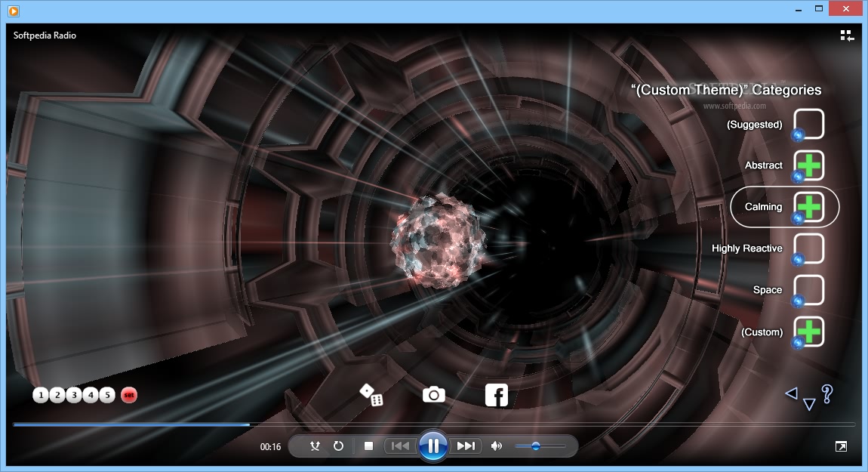The width and height of the screenshot is (868, 472).
Task: Adjust the volume slider
Action: [x=540, y=446]
